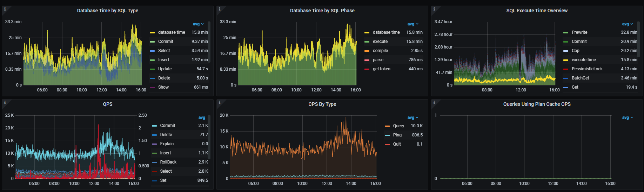Toggle Update series in SQL Type legend
The image size is (644, 192).
click(x=165, y=69)
